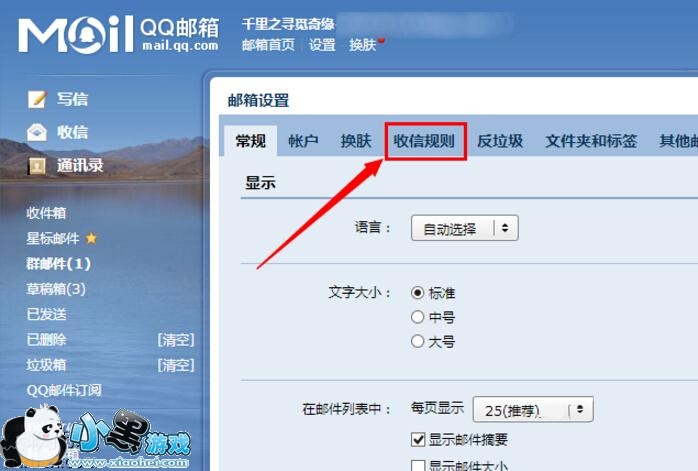The image size is (698, 471).
Task: Empty trash via 清空 next to 已删除
Action: tap(176, 340)
